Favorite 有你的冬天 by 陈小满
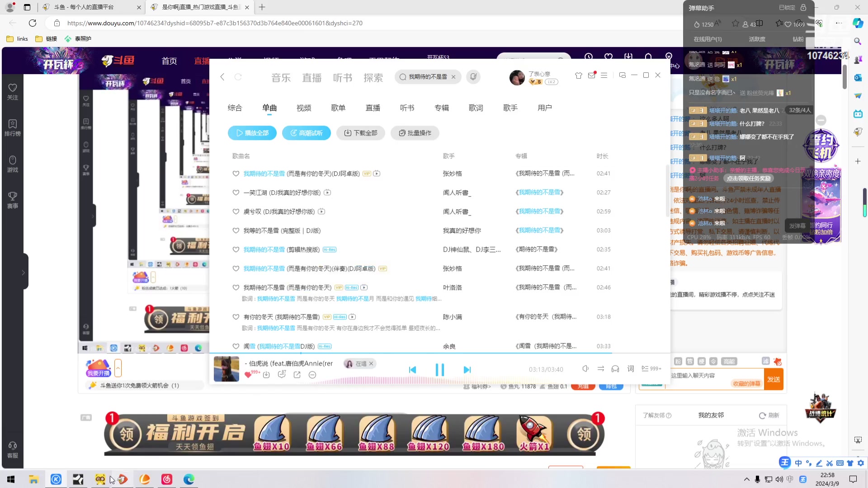Screen dimensions: 868x488 coord(236,317)
